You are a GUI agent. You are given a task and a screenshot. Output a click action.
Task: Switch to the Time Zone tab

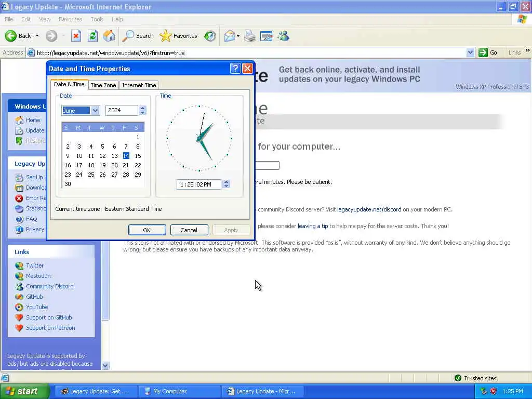pos(103,85)
